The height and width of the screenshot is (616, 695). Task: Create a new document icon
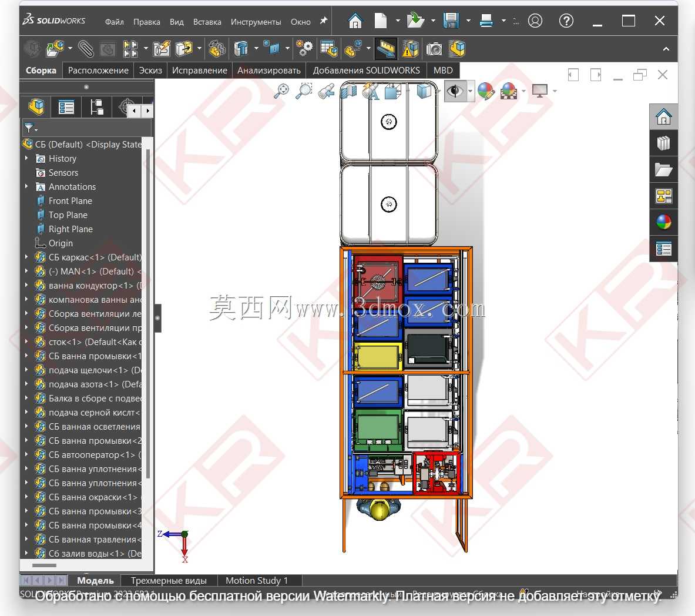pos(381,21)
